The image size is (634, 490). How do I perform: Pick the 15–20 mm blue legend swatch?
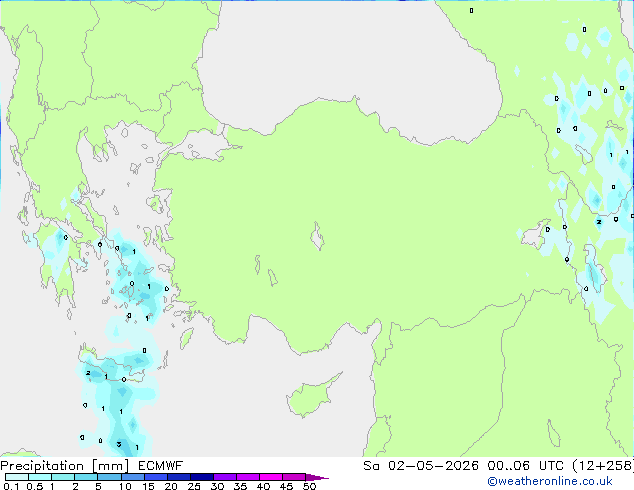click(x=155, y=477)
